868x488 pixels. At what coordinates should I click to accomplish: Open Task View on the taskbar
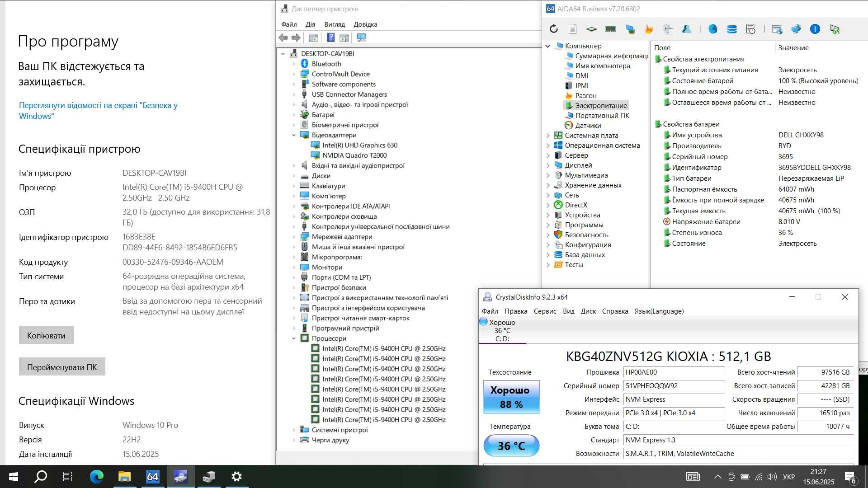pos(68,476)
